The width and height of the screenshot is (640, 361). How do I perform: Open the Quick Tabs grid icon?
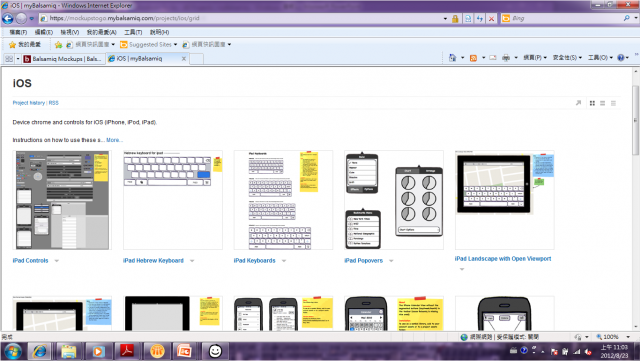(x=9, y=59)
